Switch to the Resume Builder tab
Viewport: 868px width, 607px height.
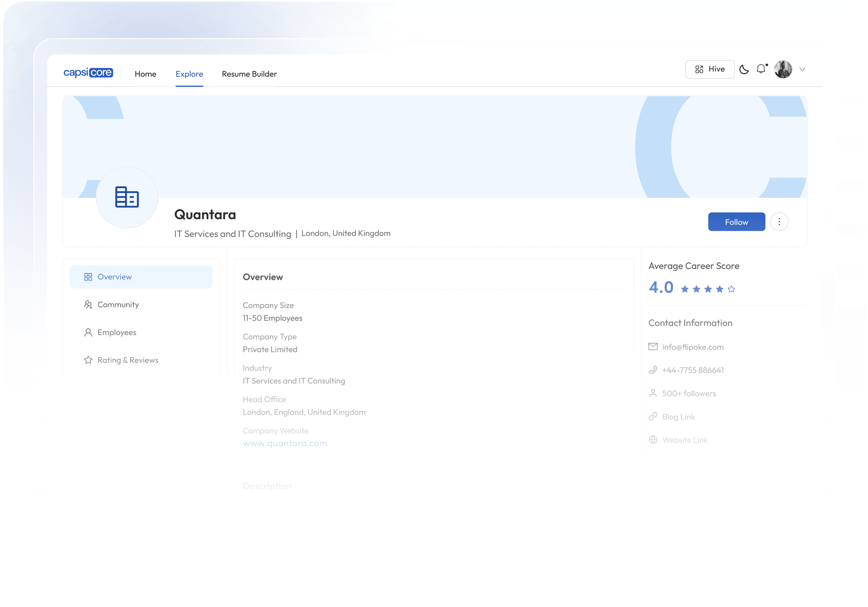(249, 74)
